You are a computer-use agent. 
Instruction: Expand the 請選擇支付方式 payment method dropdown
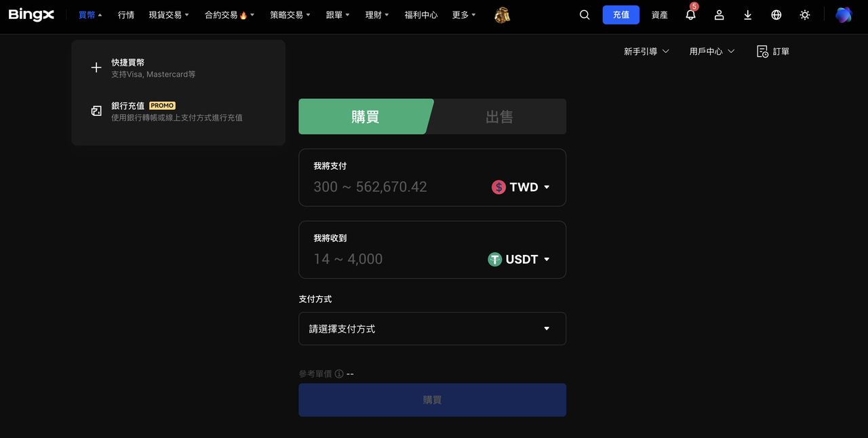[432, 329]
